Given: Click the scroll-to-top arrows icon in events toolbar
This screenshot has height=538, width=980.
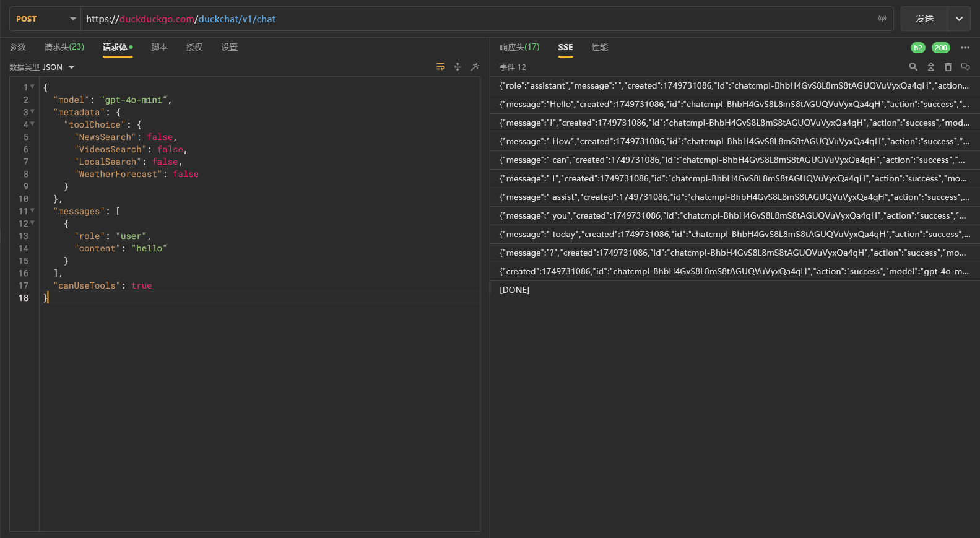Looking at the screenshot, I should pyautogui.click(x=930, y=67).
